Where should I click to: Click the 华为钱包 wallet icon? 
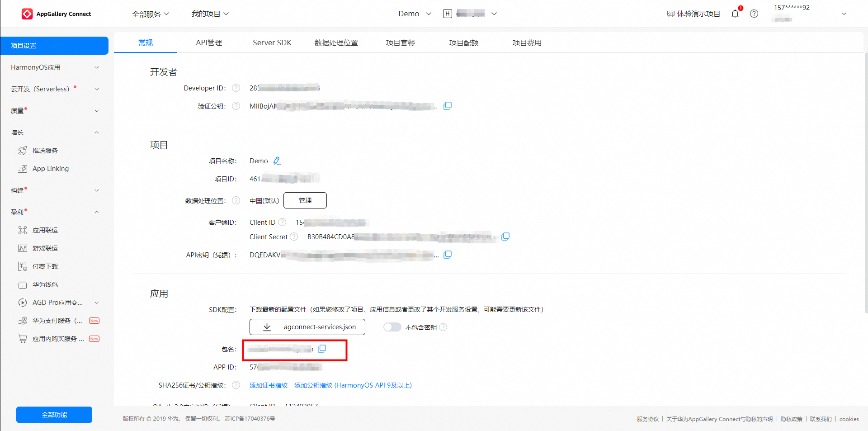coord(23,284)
